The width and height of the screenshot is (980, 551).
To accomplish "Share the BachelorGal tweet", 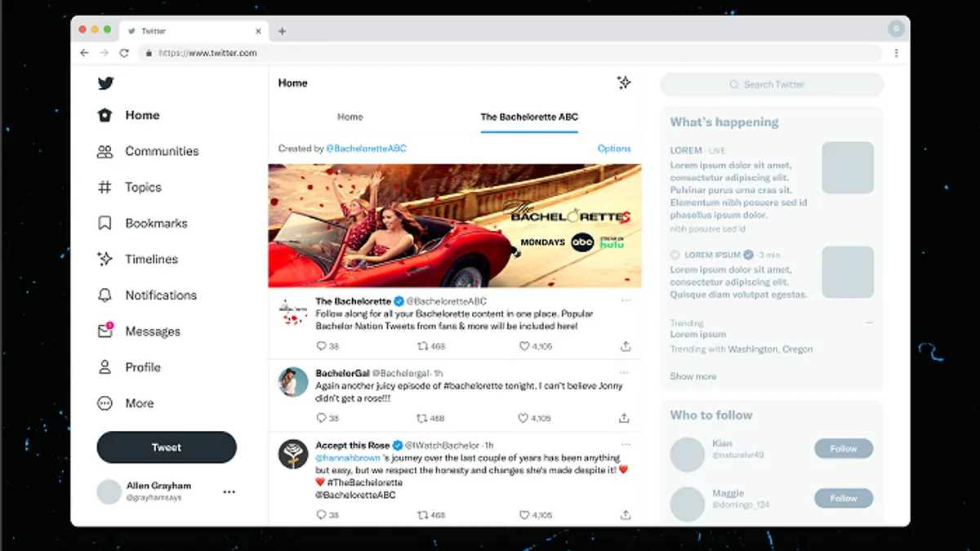I will (x=625, y=418).
